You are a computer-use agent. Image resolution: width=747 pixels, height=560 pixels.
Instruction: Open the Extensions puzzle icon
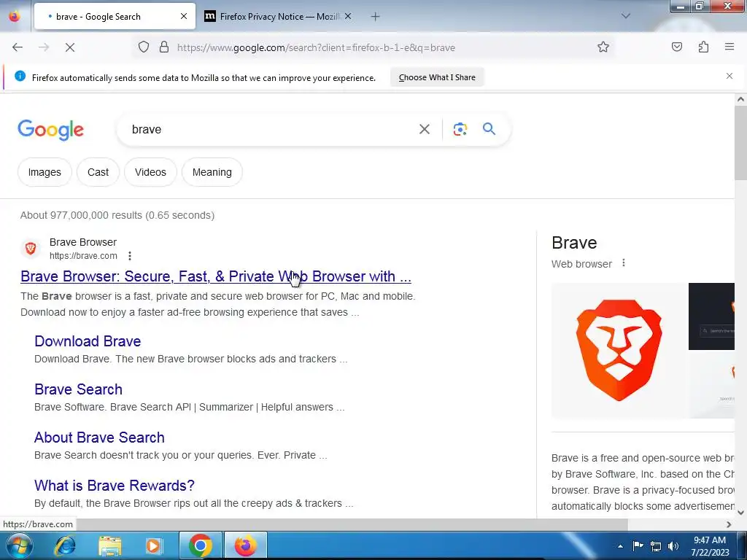(x=703, y=47)
